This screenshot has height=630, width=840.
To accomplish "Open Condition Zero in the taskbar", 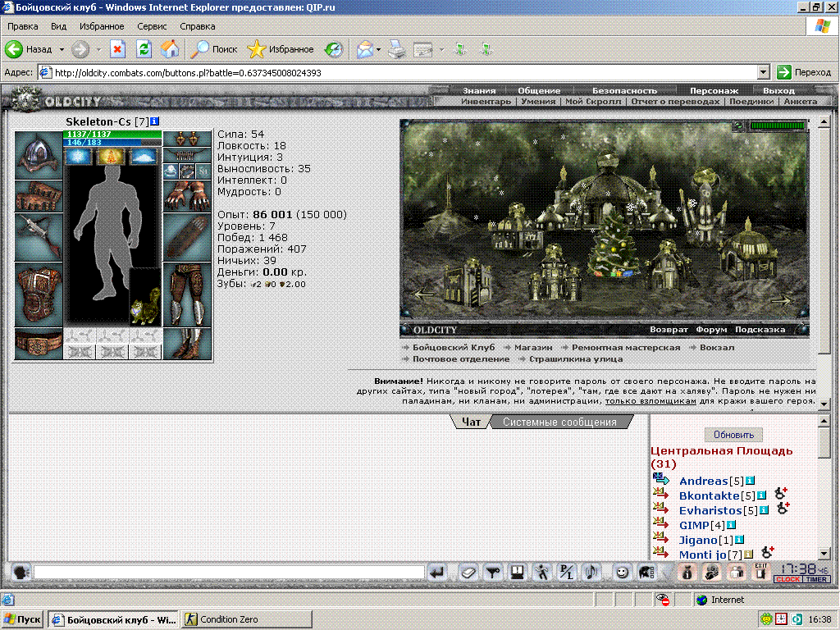I will click(x=248, y=619).
